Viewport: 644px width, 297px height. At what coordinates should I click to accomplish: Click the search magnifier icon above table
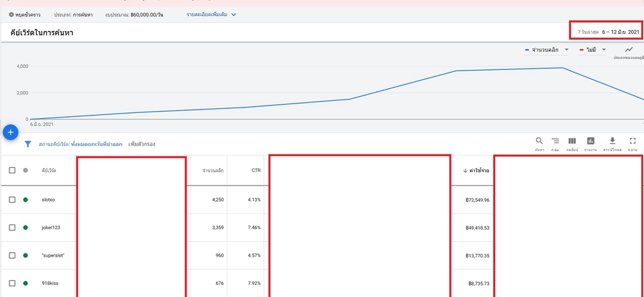coord(539,141)
